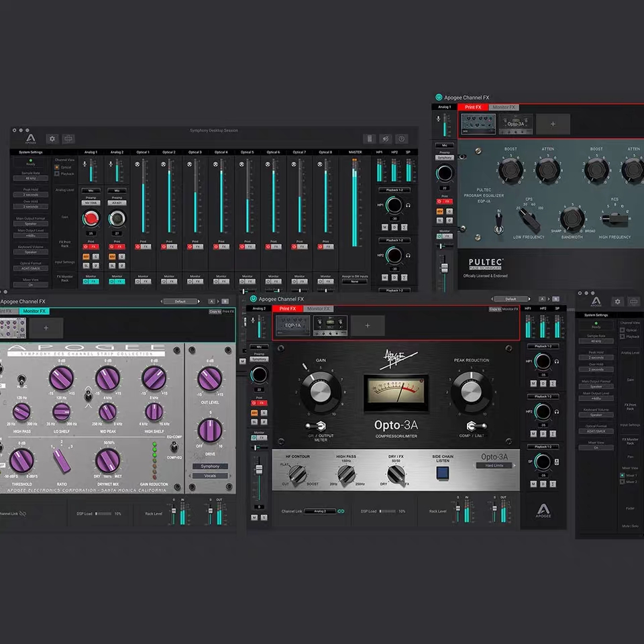
Task: Click HP1 headphone icon in the Session mixer
Action: coord(409,205)
